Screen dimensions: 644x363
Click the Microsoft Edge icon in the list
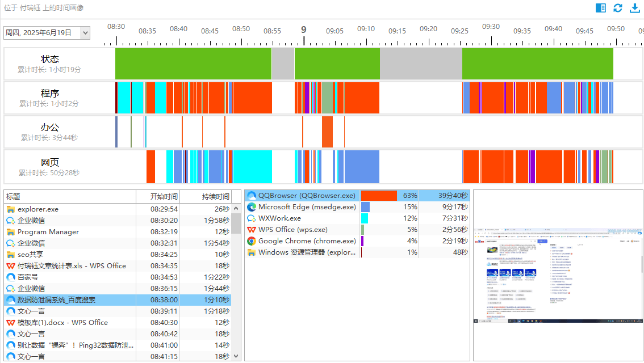pos(252,207)
